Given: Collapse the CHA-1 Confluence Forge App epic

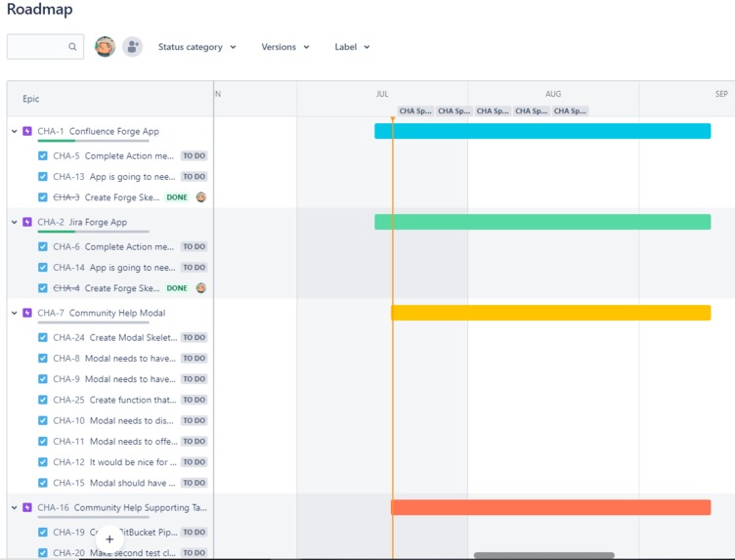Looking at the screenshot, I should (14, 131).
